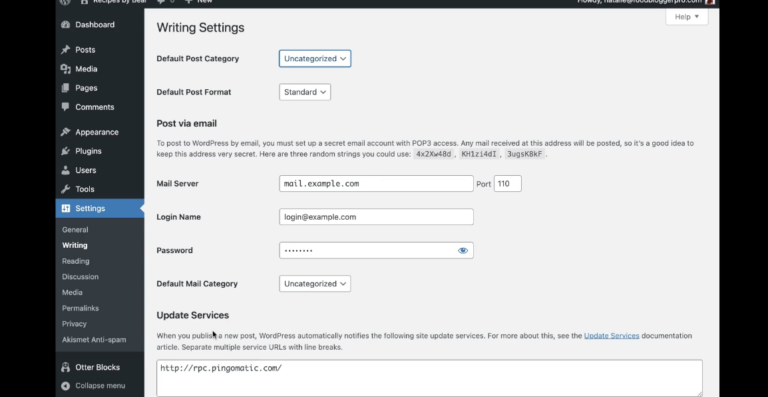Click the random string 4x2Xw48d

click(433, 154)
